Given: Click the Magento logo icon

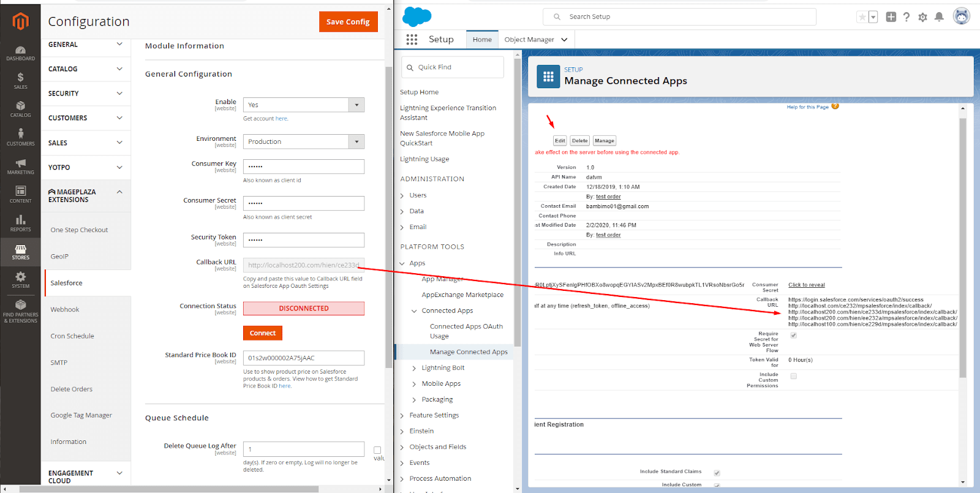Looking at the screenshot, I should point(20,21).
